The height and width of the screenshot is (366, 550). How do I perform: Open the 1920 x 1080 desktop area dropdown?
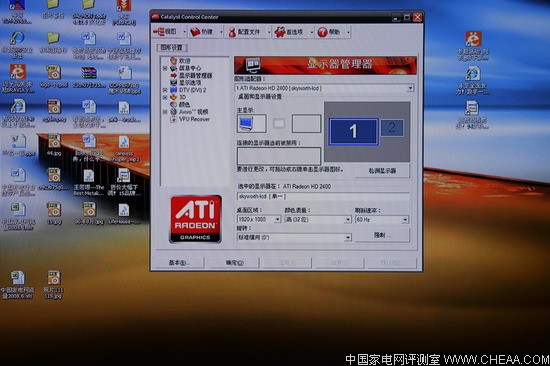point(259,219)
